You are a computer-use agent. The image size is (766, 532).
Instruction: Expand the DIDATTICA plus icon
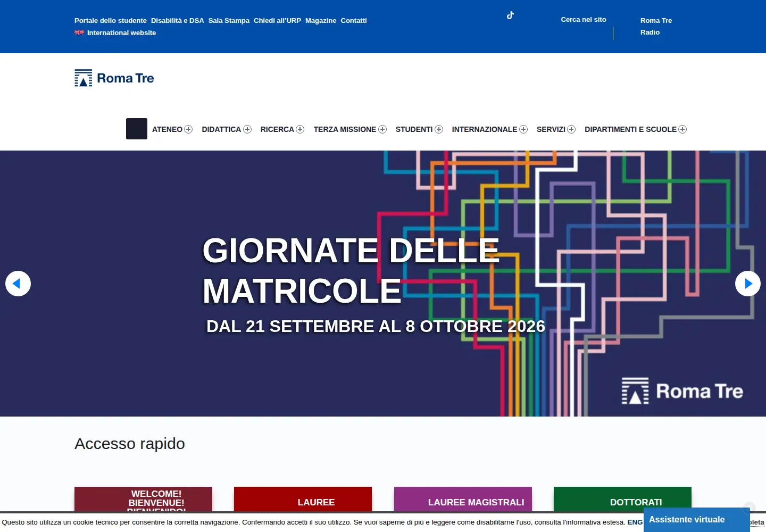[x=247, y=129]
